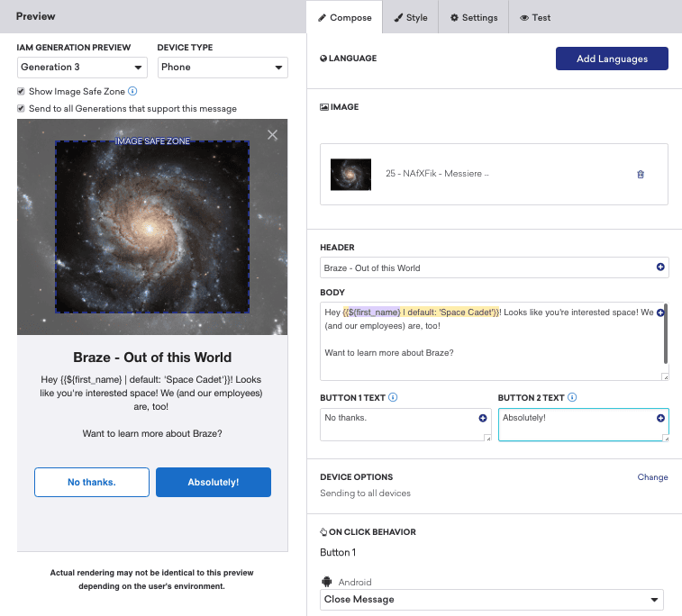Show info about Image Safe Zone
Screen dimensions: 682x616
[132, 91]
